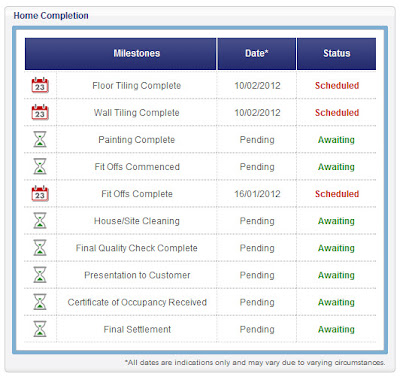
Task: Click Pending date in House/Site Cleaning row
Action: click(x=257, y=221)
